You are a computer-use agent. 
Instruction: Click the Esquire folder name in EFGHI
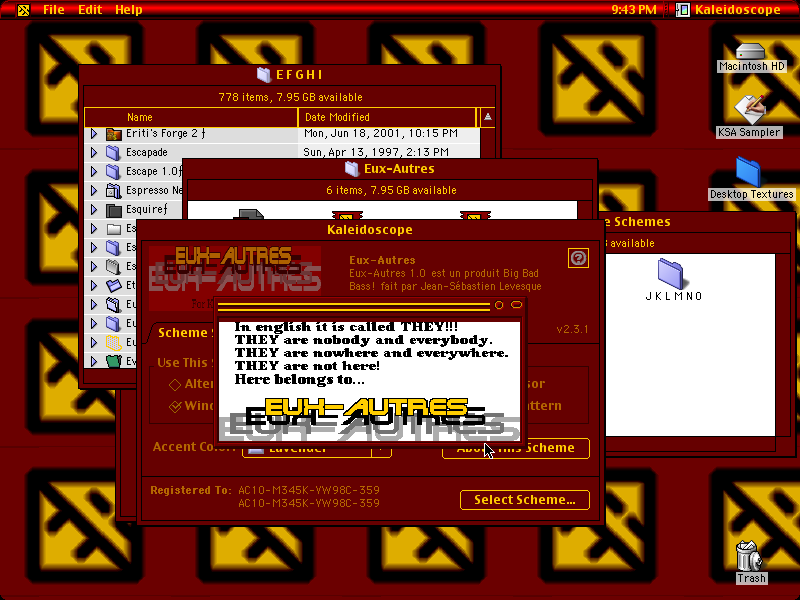[x=146, y=210]
